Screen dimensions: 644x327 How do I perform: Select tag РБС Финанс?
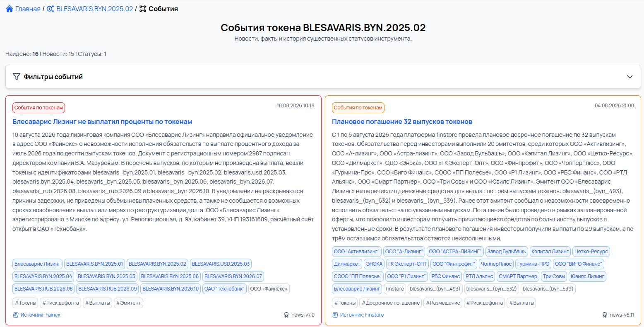pyautogui.click(x=446, y=276)
